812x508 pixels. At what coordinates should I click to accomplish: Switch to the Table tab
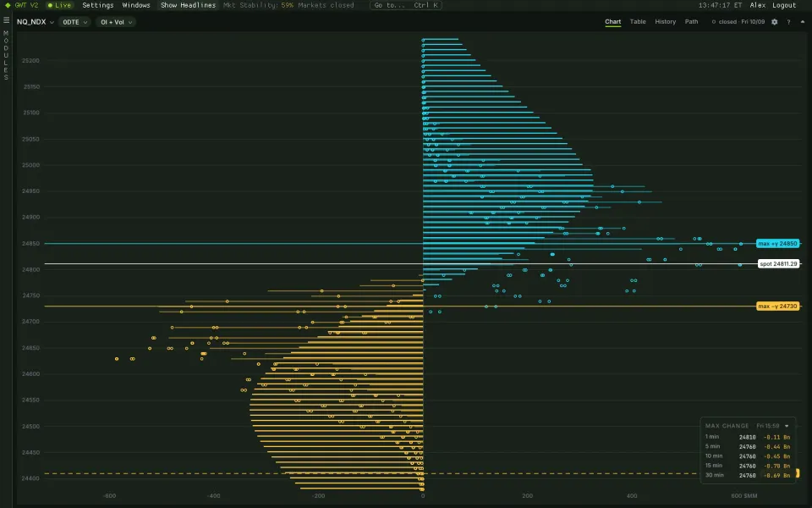coord(638,22)
